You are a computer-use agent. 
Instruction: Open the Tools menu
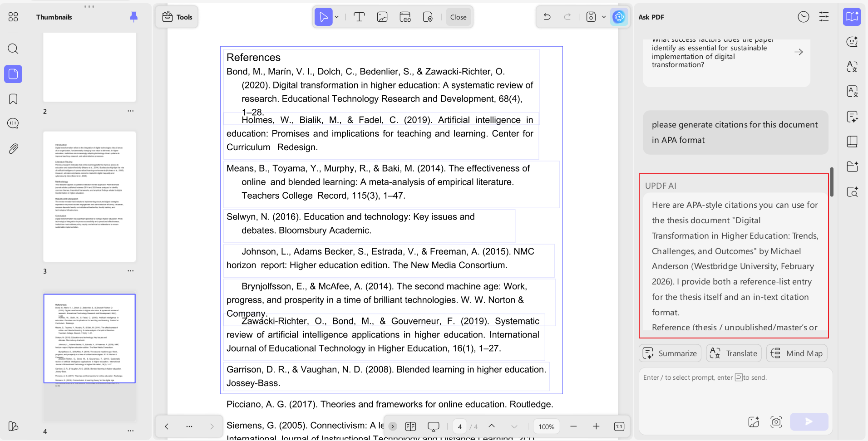[177, 17]
